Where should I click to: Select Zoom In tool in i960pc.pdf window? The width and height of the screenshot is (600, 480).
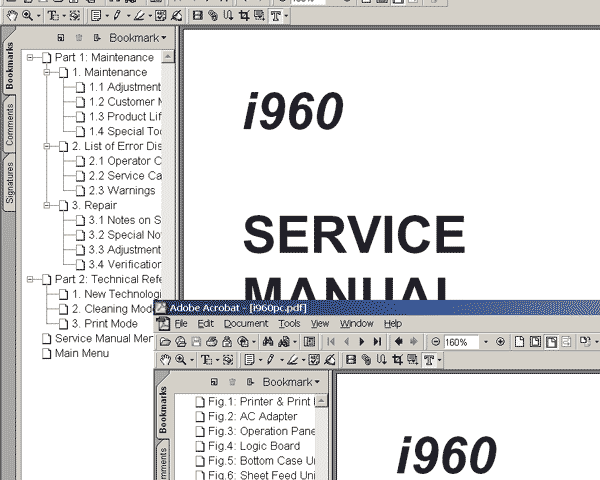pyautogui.click(x=180, y=360)
